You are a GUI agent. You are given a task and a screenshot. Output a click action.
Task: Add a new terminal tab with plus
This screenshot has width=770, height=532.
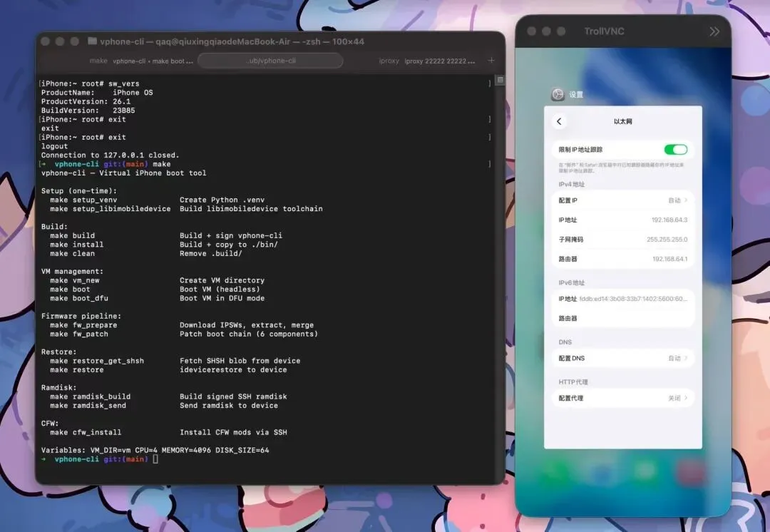[x=491, y=61]
